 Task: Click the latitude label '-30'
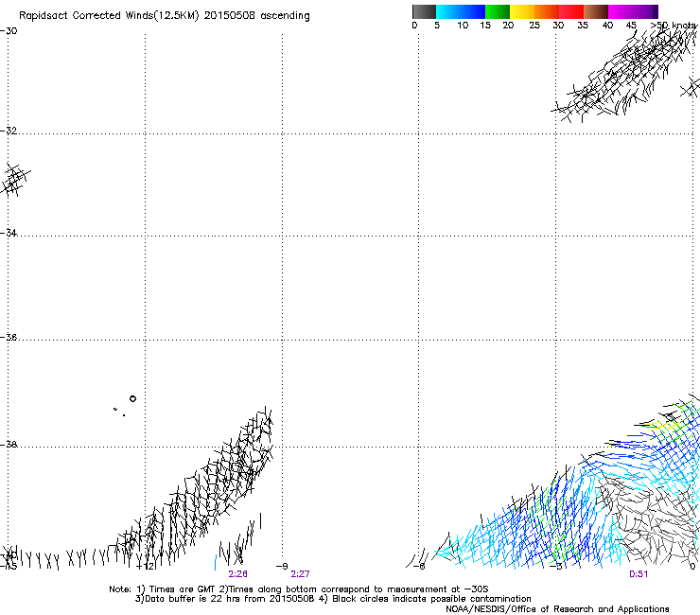[x=9, y=31]
